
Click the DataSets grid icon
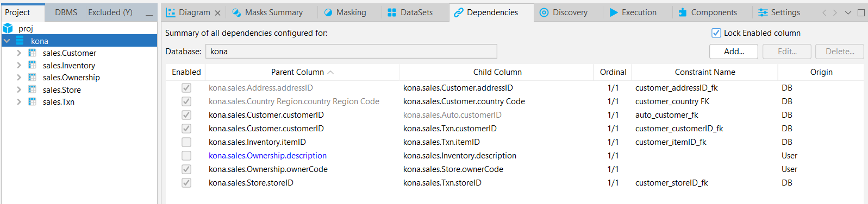(392, 12)
